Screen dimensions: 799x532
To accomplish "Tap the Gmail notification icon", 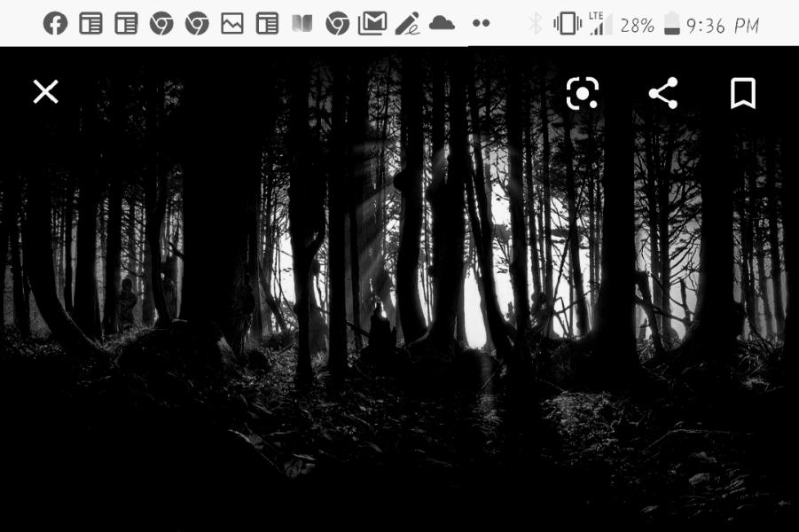I will pos(372,24).
